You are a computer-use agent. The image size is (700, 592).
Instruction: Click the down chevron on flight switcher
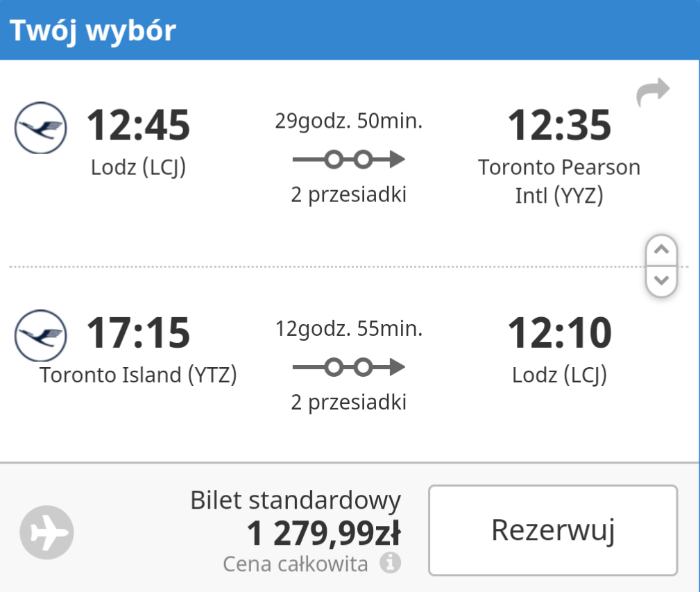point(661,281)
